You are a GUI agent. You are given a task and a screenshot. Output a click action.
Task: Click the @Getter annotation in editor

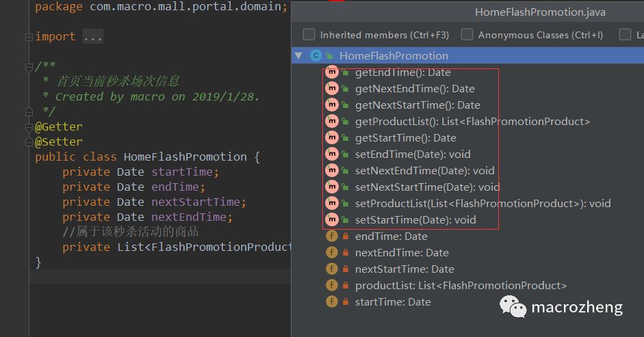pos(59,127)
